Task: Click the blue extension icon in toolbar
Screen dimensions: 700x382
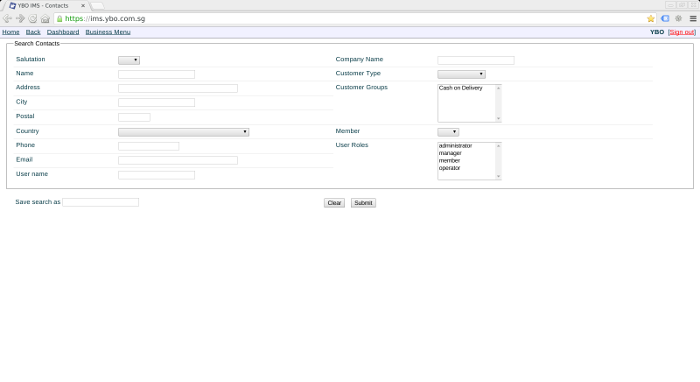Action: click(665, 19)
